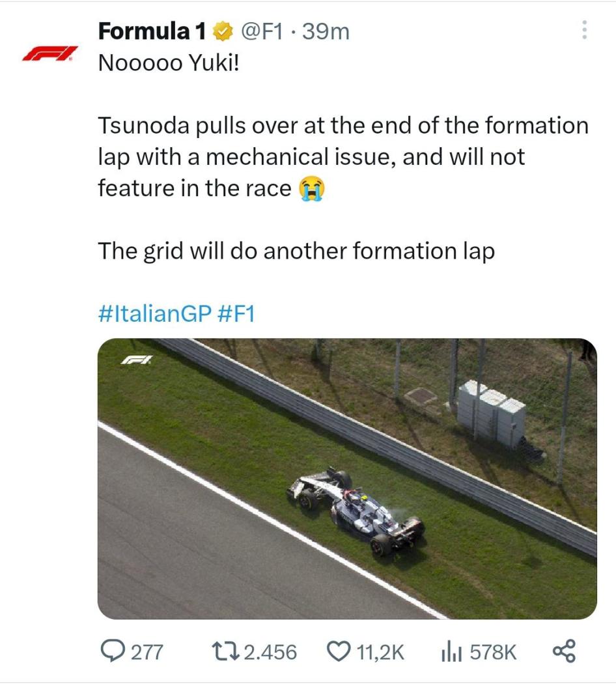Open the F1 profile avatar logo

click(50, 53)
